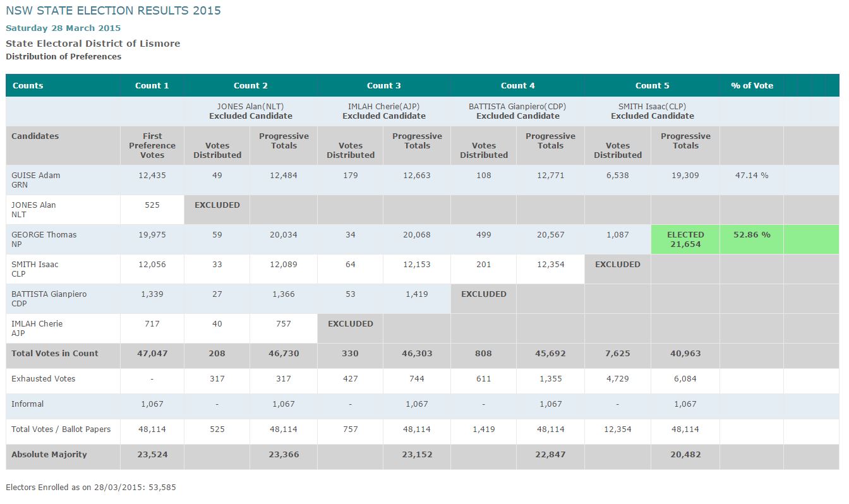
Task: Click JONES Alan(NLT) Excluded Candidate subheader
Action: point(251,111)
